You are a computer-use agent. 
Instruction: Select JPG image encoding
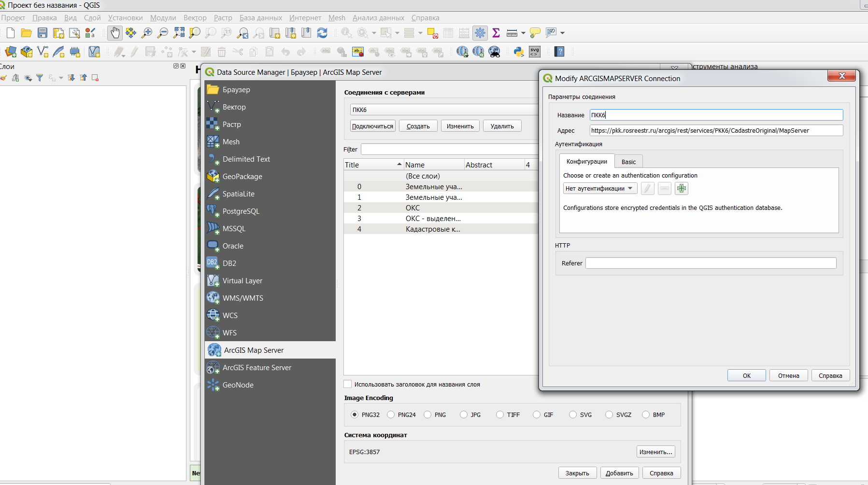pyautogui.click(x=464, y=415)
